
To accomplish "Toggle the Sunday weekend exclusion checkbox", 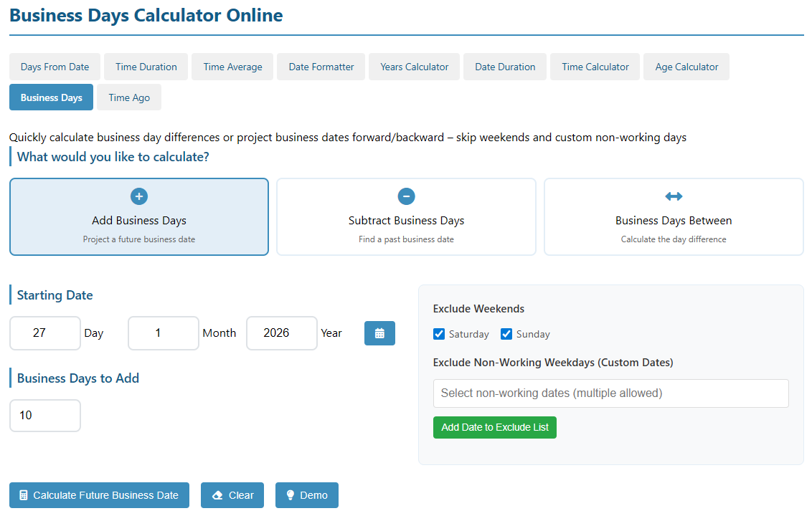I will [506, 334].
